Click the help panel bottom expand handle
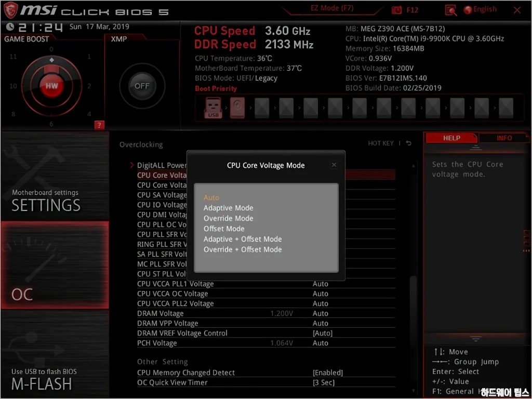Screen dimensions: 532x399 [476, 339]
